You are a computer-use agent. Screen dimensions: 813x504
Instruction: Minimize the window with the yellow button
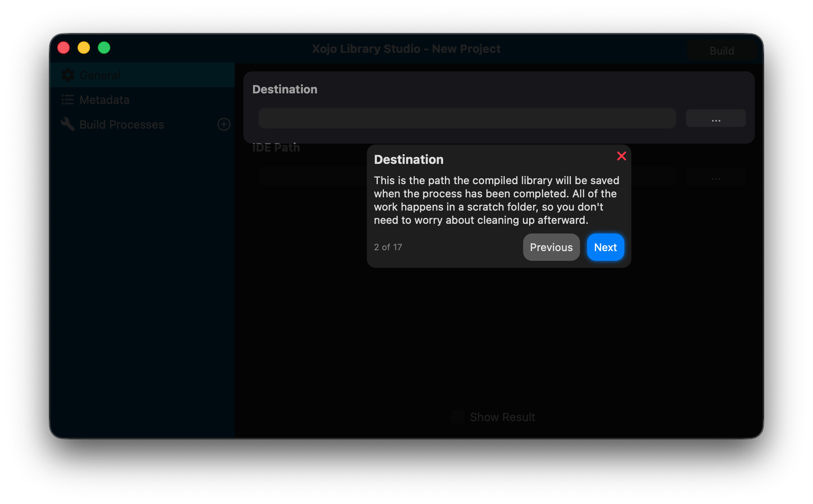click(x=84, y=48)
